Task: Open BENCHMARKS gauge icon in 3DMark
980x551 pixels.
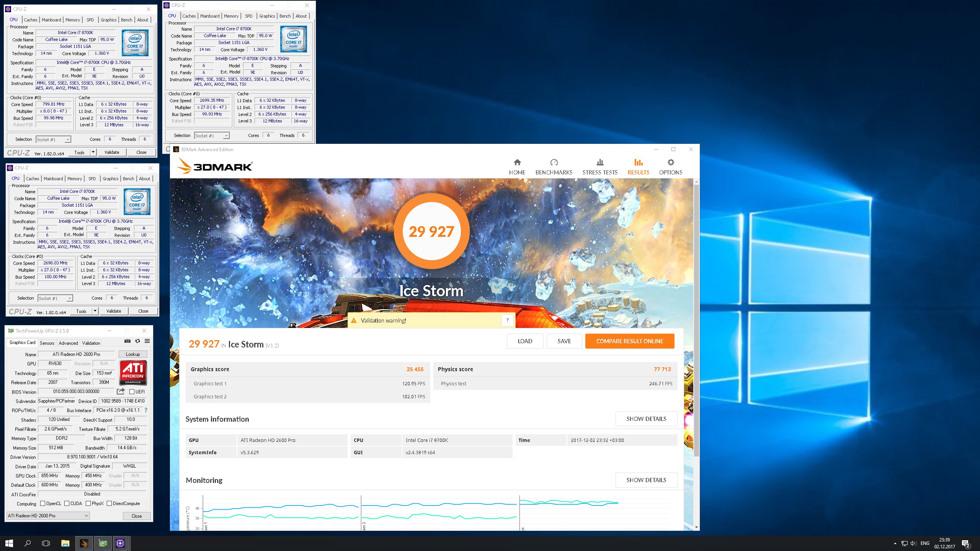Action: pyautogui.click(x=554, y=162)
